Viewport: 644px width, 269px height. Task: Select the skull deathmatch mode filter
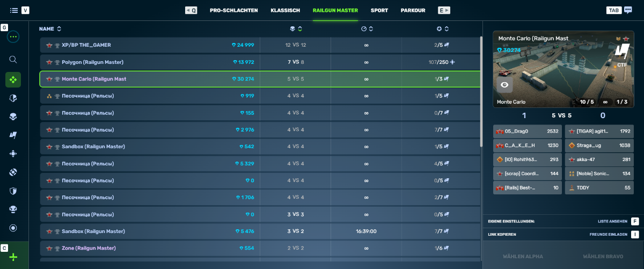click(x=13, y=117)
